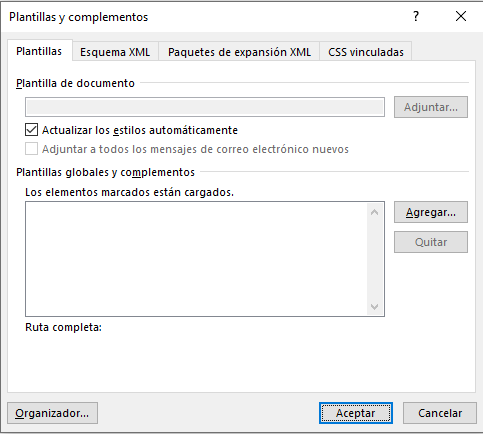Viewport: 483px width, 434px height.
Task: Close the Plantillas y complementos dialog
Action: [x=461, y=16]
